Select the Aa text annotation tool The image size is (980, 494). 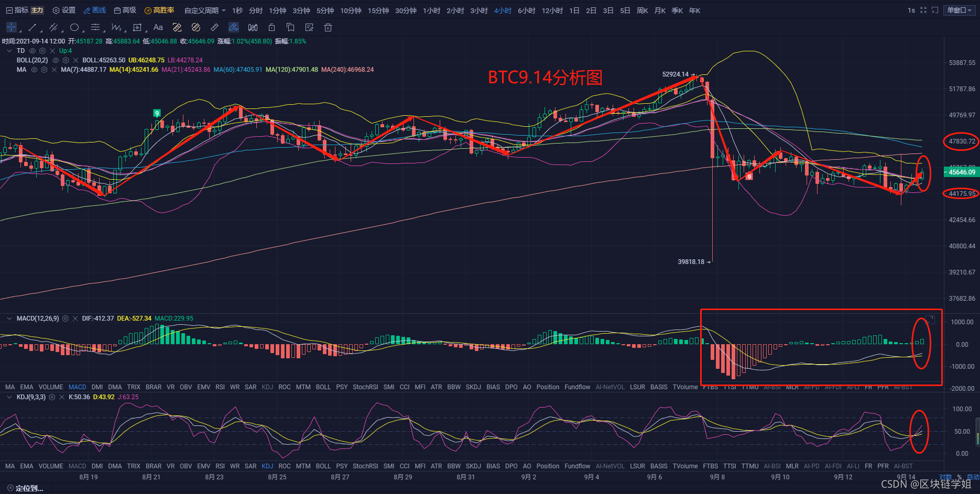(x=158, y=27)
